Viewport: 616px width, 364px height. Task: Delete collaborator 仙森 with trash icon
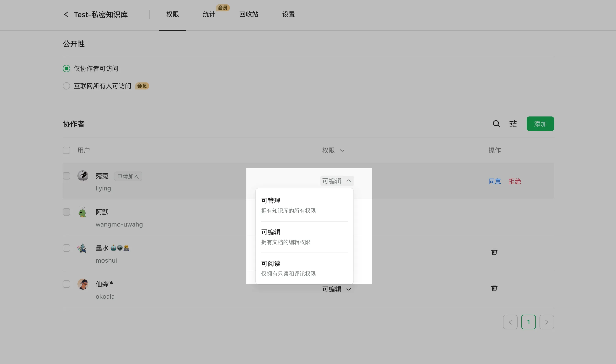pyautogui.click(x=494, y=288)
